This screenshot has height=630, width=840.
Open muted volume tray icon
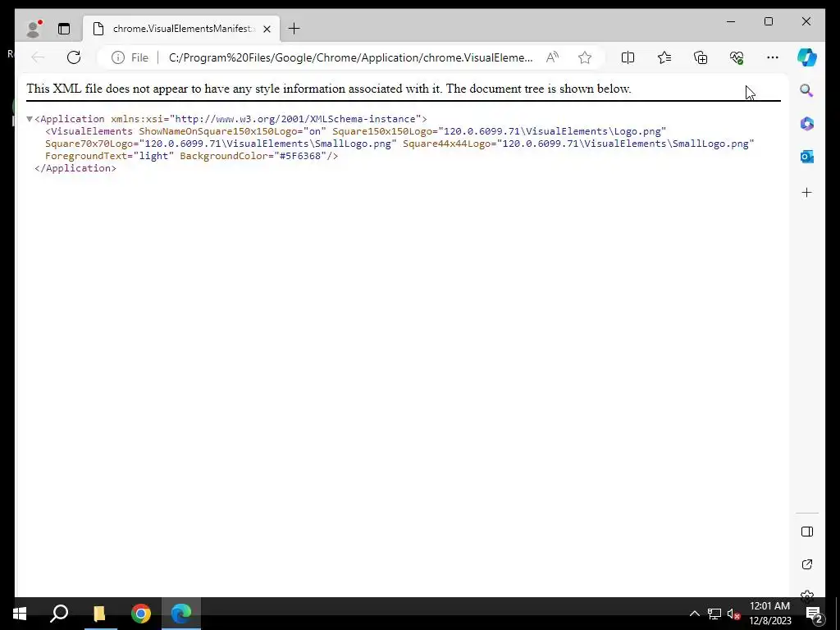tap(734, 614)
